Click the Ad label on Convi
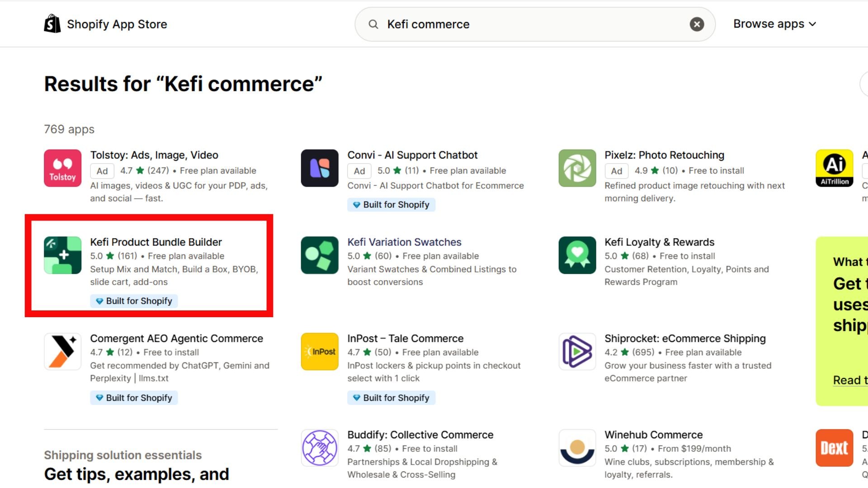Image resolution: width=868 pixels, height=488 pixels. 359,171
